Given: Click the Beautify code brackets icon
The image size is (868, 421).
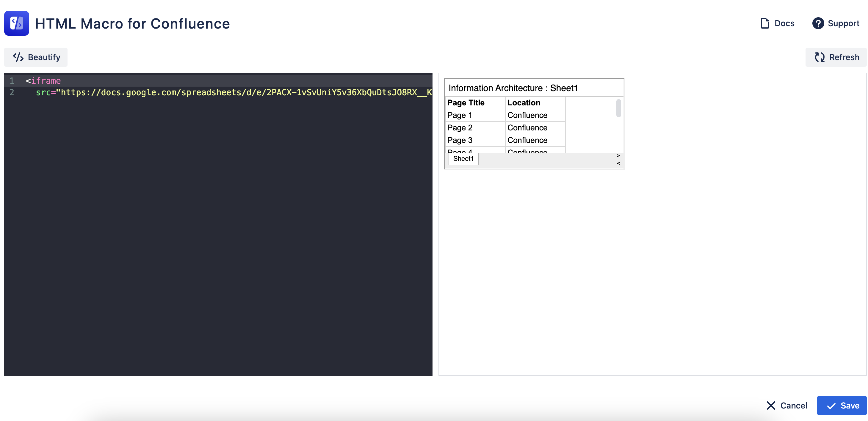Looking at the screenshot, I should 18,57.
